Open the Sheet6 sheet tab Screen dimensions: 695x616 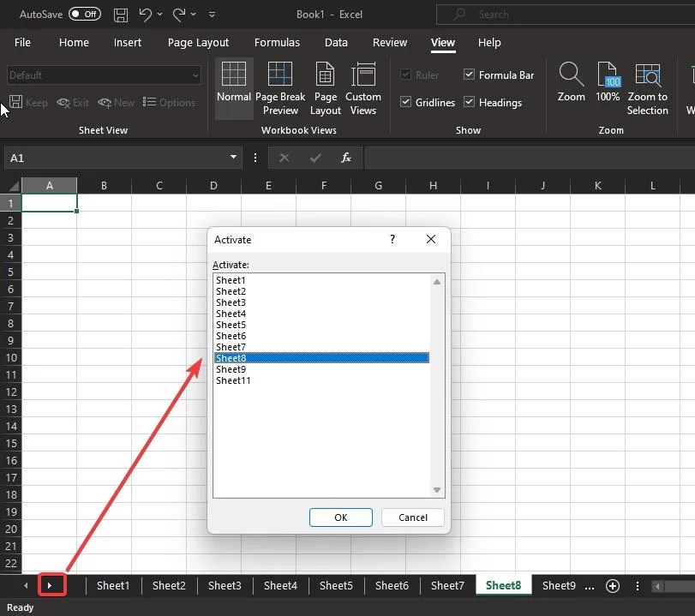392,585
